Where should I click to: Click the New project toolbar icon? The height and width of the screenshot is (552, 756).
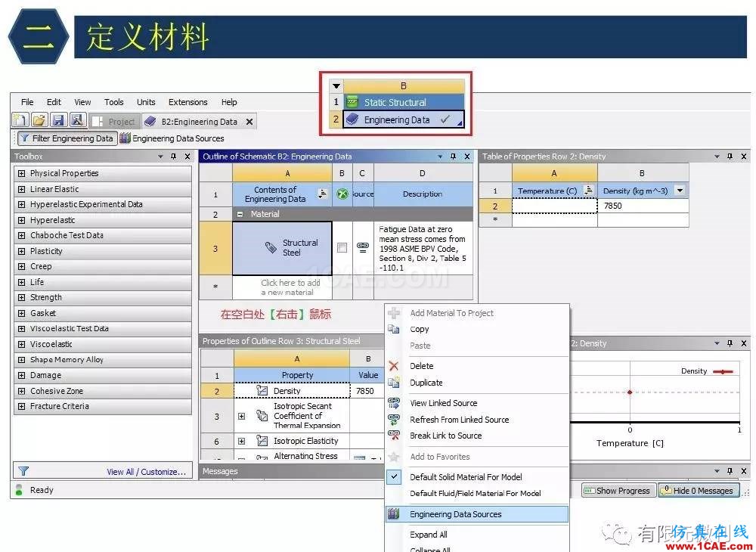20,120
